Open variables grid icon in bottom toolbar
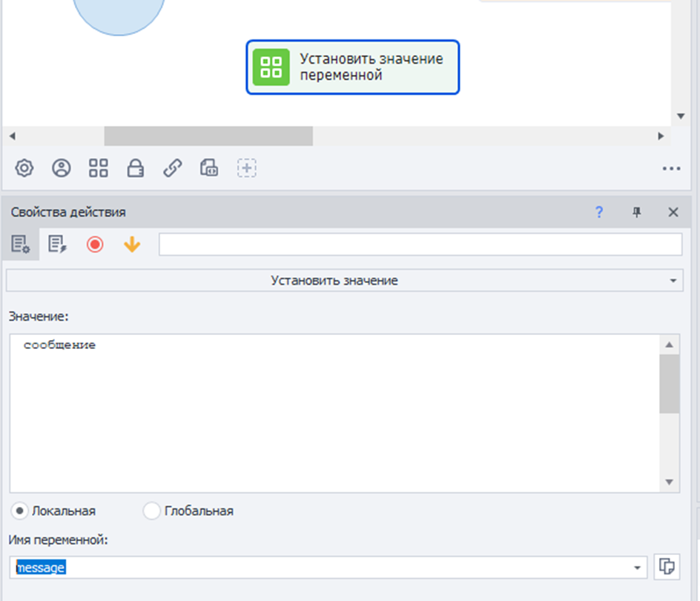The image size is (700, 601). click(x=98, y=168)
